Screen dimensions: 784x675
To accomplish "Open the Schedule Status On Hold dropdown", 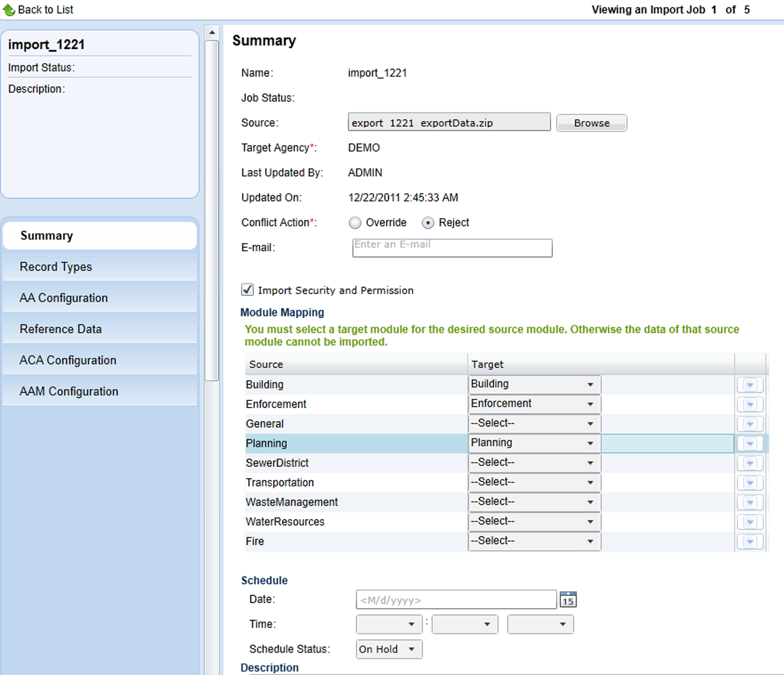I will pyautogui.click(x=388, y=649).
